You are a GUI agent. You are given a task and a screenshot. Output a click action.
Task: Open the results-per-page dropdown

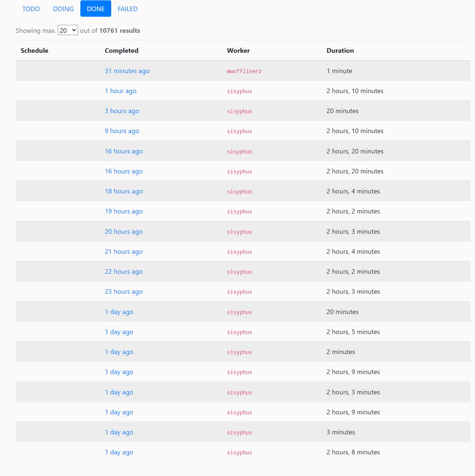68,30
